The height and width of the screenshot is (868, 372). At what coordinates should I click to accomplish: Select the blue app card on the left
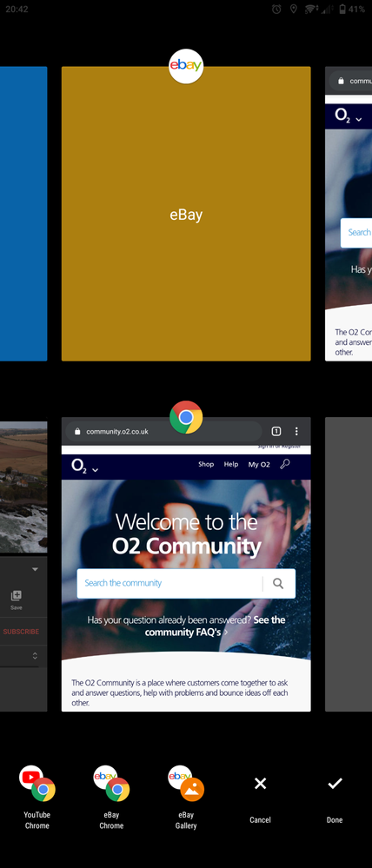(23, 214)
